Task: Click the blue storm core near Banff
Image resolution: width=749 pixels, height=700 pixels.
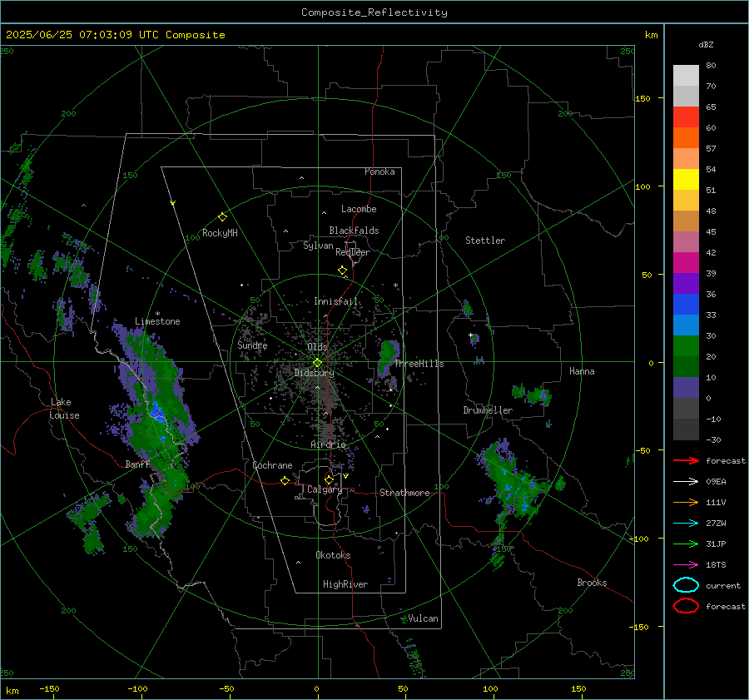Action: [x=157, y=411]
